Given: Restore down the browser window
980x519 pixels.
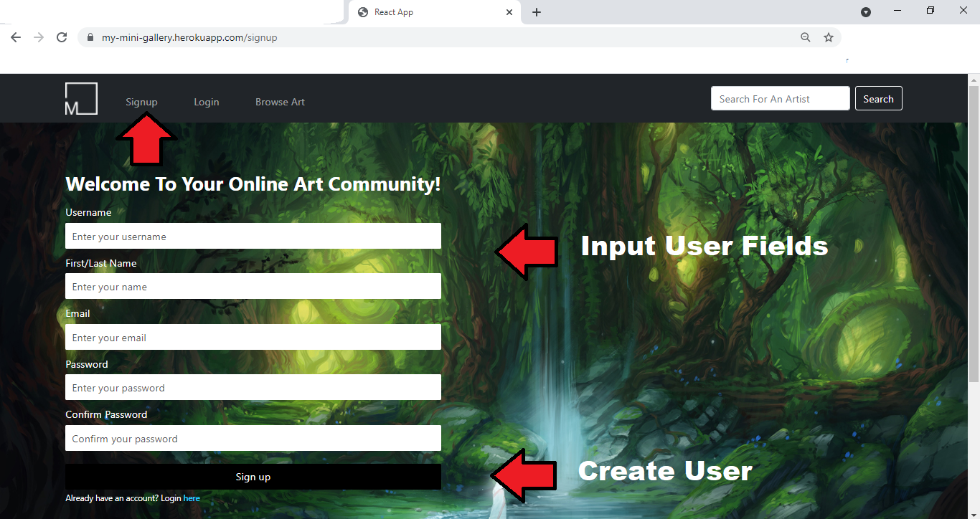Looking at the screenshot, I should click(930, 10).
